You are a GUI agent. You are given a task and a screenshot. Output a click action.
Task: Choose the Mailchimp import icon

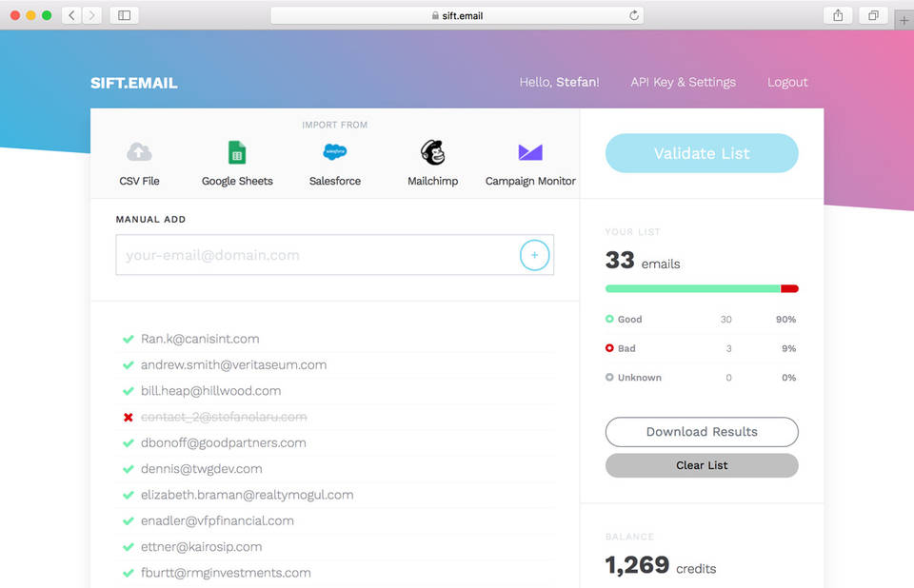click(x=432, y=152)
